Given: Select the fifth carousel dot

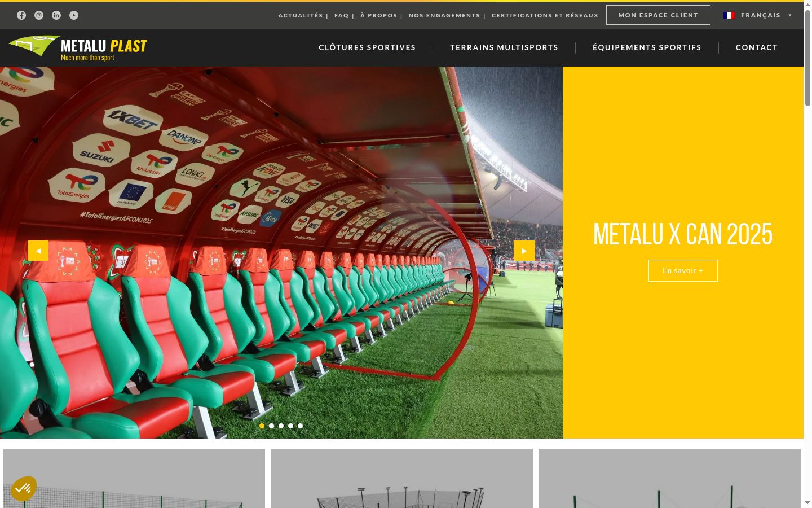Looking at the screenshot, I should point(300,426).
